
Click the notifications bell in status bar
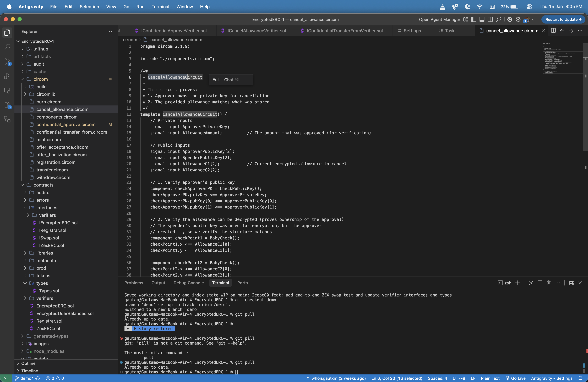580,378
